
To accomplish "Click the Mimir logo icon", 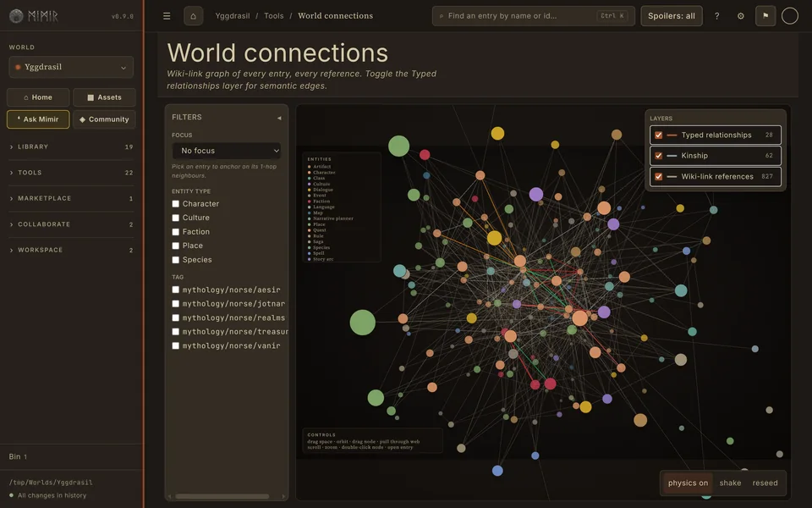I will [x=16, y=16].
